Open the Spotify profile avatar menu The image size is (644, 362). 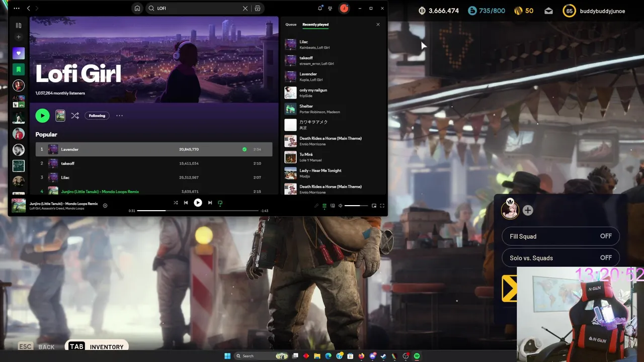(344, 8)
